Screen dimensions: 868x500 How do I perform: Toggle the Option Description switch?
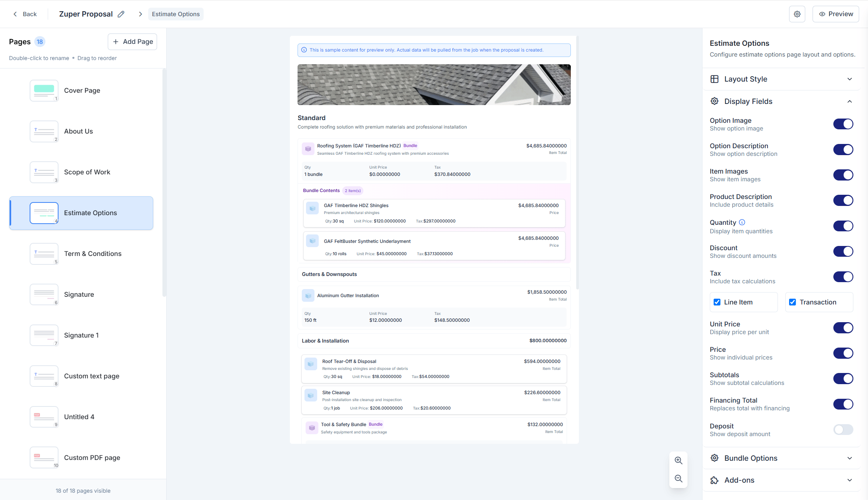point(843,149)
